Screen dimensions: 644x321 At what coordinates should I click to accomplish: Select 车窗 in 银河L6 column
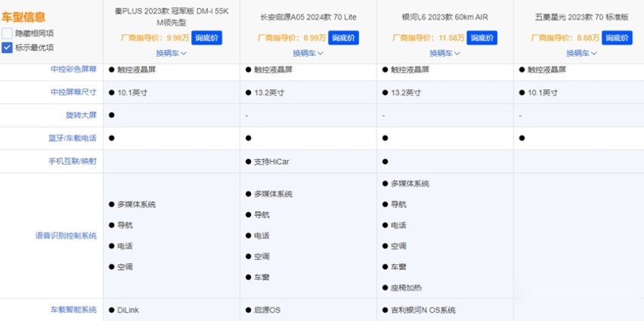tap(398, 267)
